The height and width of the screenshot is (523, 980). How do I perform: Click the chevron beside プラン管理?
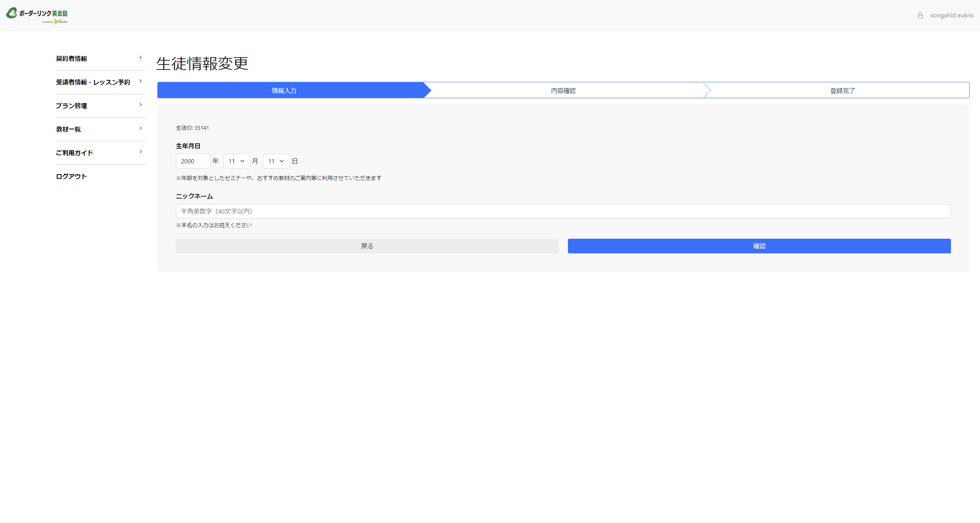click(x=140, y=105)
